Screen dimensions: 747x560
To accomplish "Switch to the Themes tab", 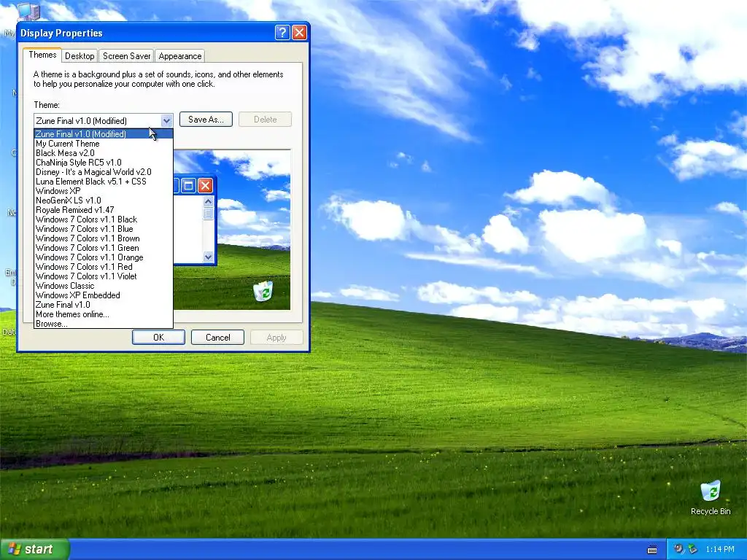I will pyautogui.click(x=42, y=55).
